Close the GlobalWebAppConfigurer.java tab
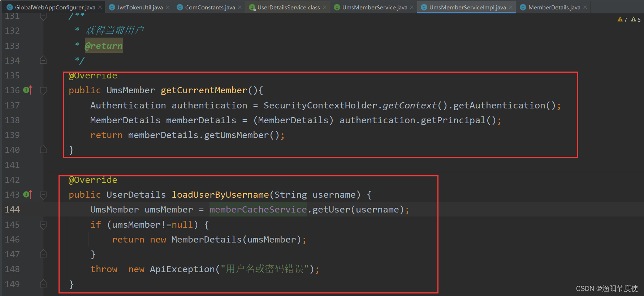The height and width of the screenshot is (296, 644). coord(100,7)
